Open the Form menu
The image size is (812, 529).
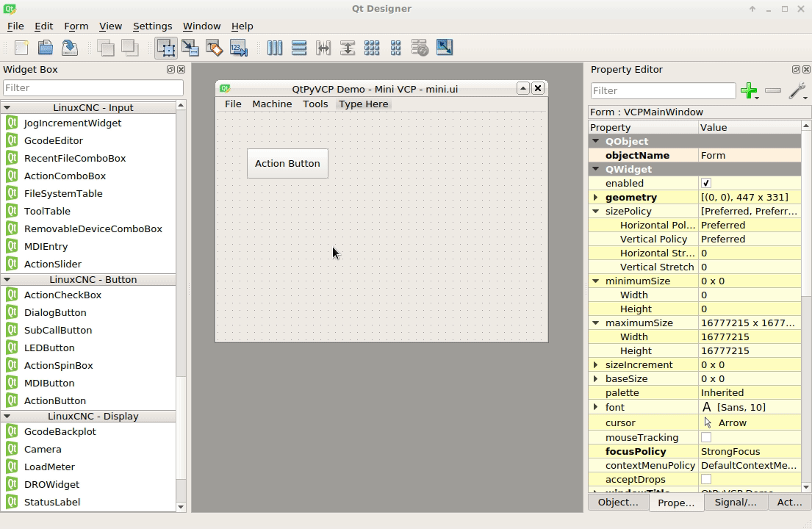point(76,26)
